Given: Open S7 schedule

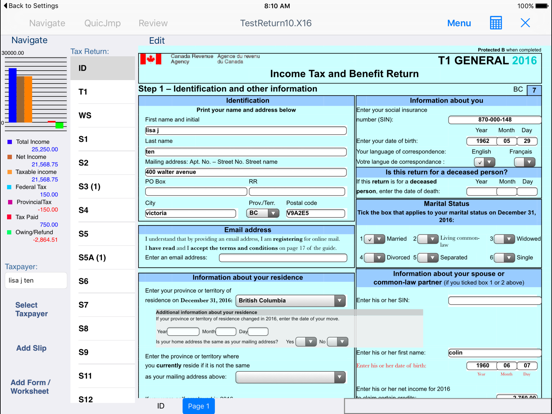Looking at the screenshot, I should coord(102,305).
